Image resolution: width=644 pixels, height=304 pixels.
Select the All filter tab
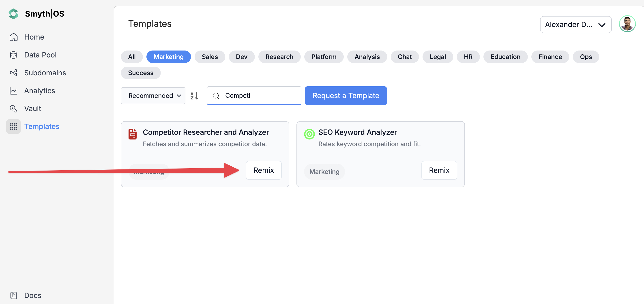coord(132,57)
